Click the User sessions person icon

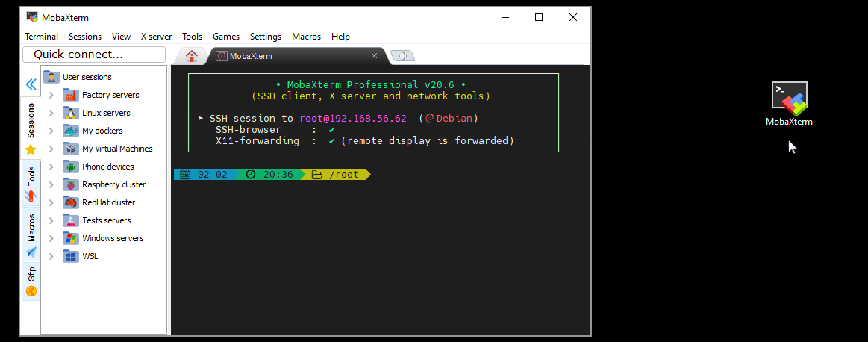51,77
